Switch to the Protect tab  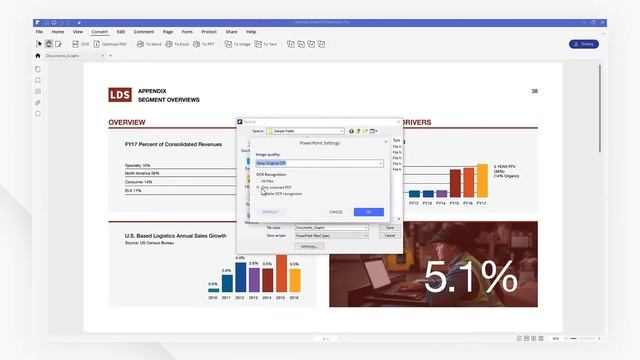pos(209,32)
